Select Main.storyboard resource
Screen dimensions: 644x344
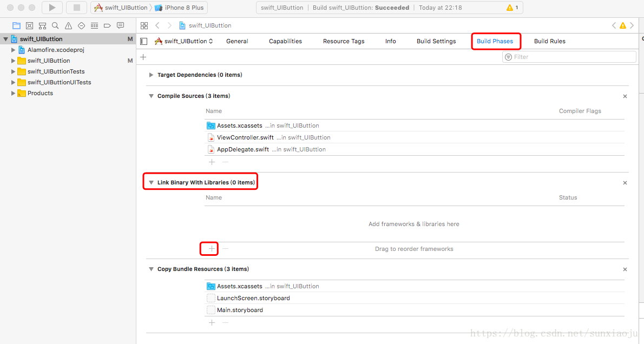(415, 310)
